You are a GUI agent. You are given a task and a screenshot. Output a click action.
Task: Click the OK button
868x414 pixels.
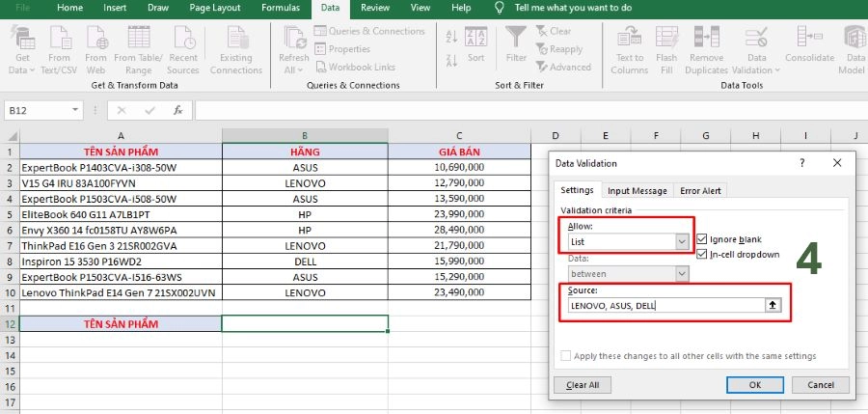tap(754, 385)
